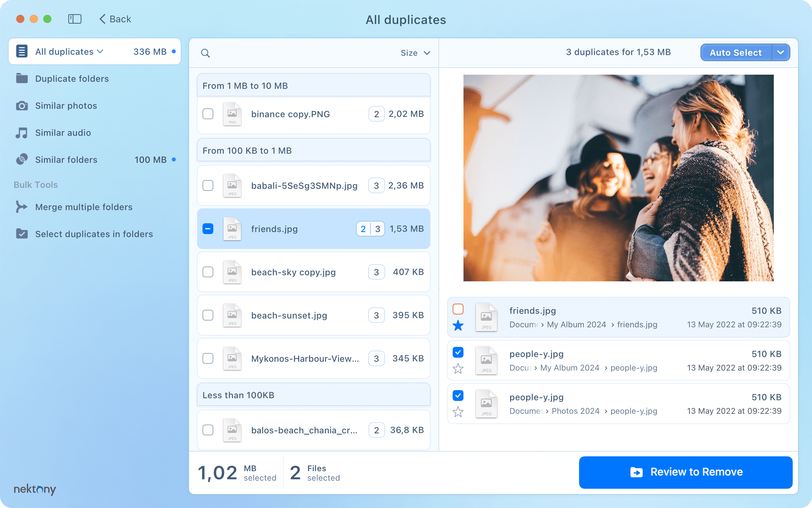Check the binance copy.PNG checkbox
Viewport: 812px width, 508px height.
(x=208, y=114)
